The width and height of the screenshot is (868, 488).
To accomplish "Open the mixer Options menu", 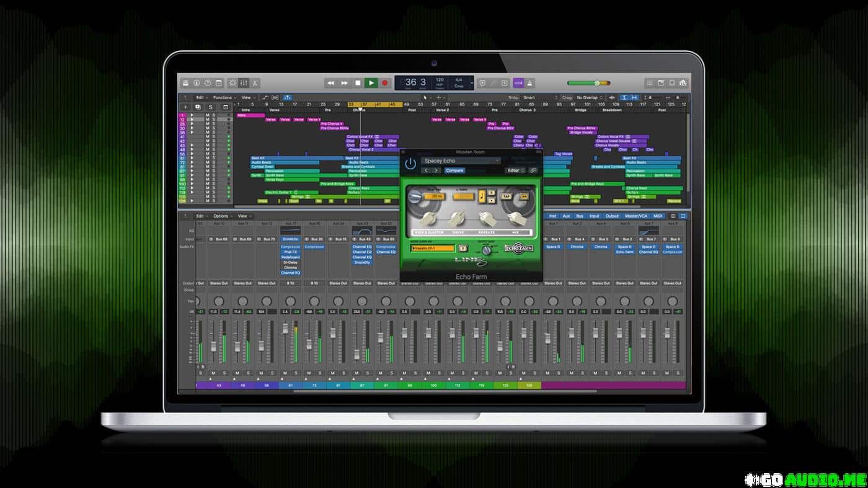I will pyautogui.click(x=224, y=216).
